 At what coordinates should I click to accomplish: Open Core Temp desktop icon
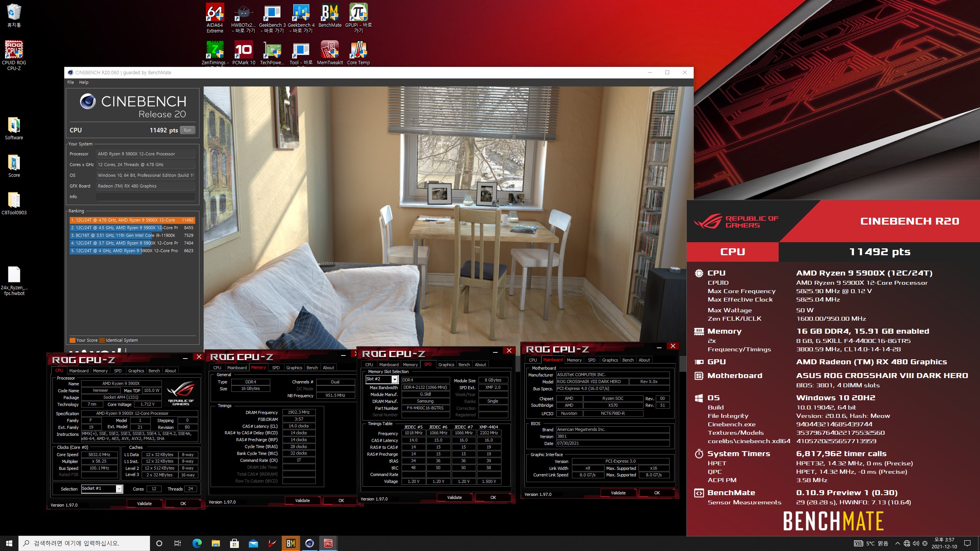pyautogui.click(x=358, y=53)
